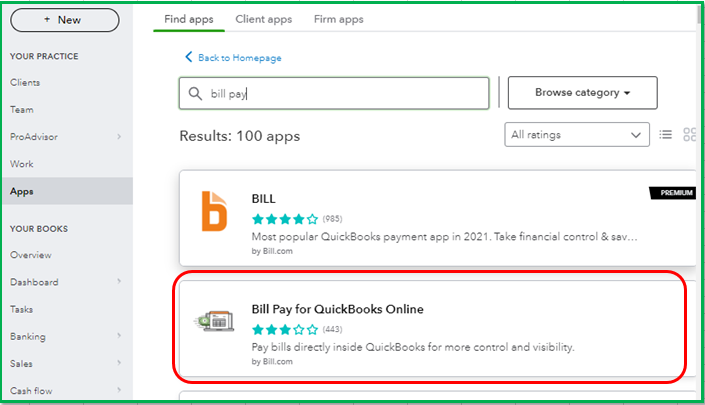705x405 pixels.
Task: Click 'Most popular QuickBooks payment app' description
Action: click(444, 236)
